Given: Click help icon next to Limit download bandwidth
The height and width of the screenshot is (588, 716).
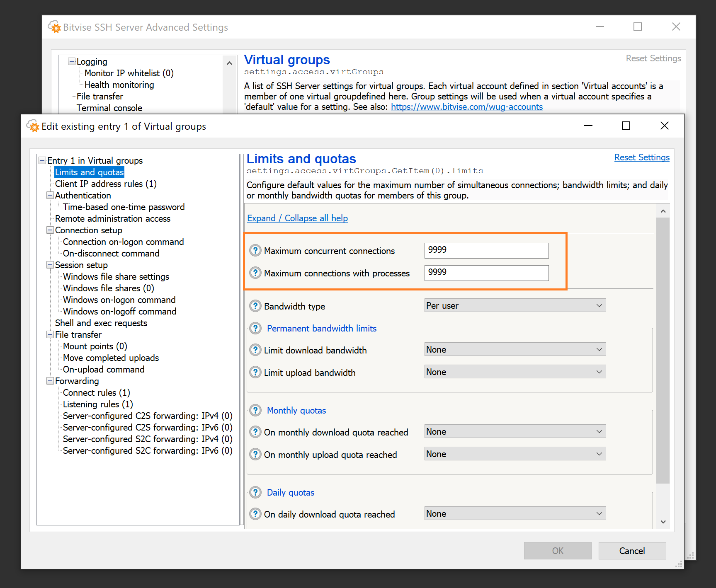Looking at the screenshot, I should click(255, 350).
